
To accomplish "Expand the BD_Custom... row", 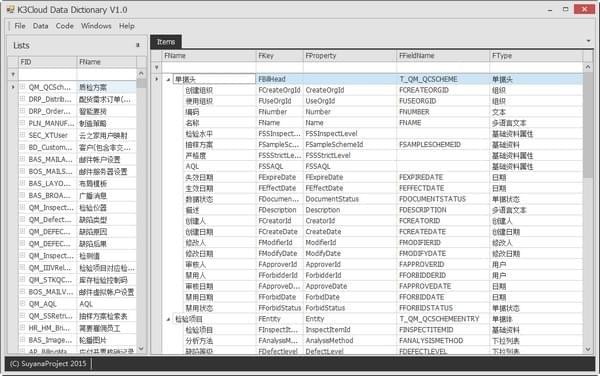I will tap(23, 147).
